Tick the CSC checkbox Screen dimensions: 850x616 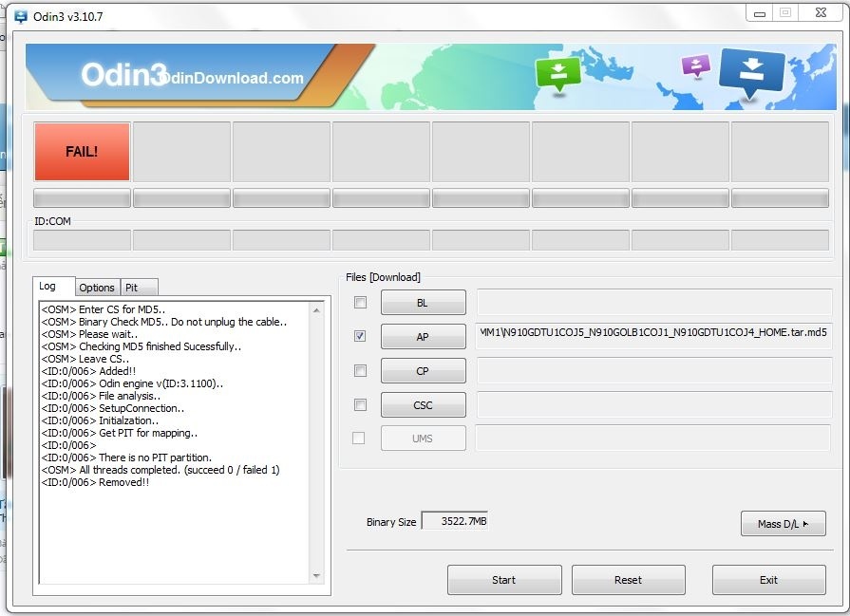tap(360, 404)
